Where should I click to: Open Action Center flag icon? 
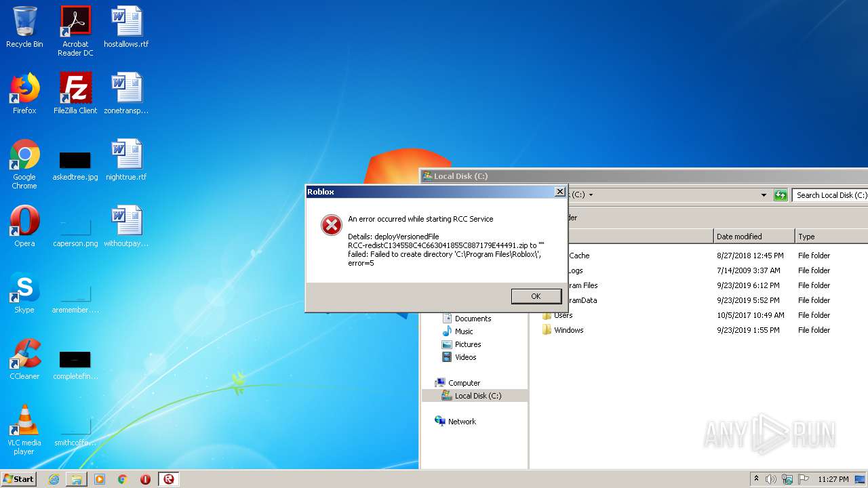coord(804,479)
